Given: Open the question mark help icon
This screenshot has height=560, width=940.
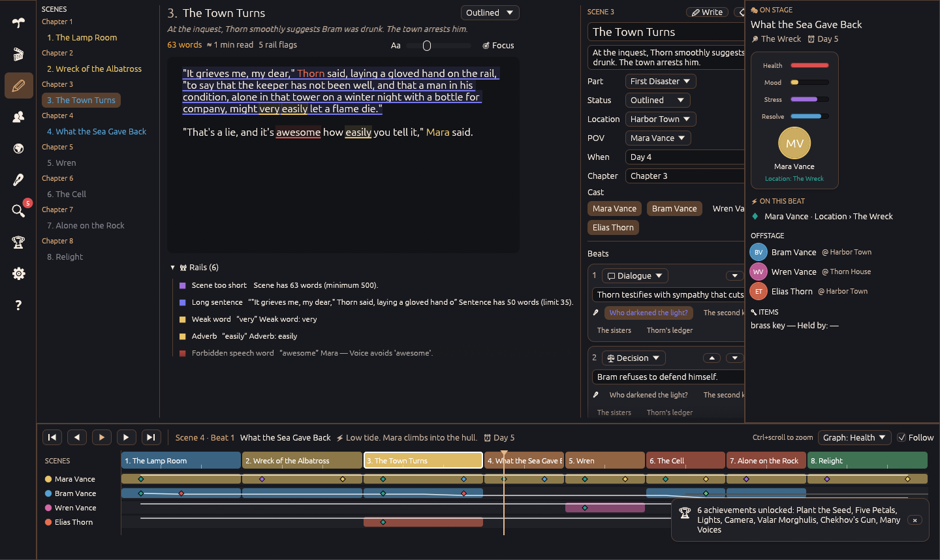Looking at the screenshot, I should click(x=18, y=305).
